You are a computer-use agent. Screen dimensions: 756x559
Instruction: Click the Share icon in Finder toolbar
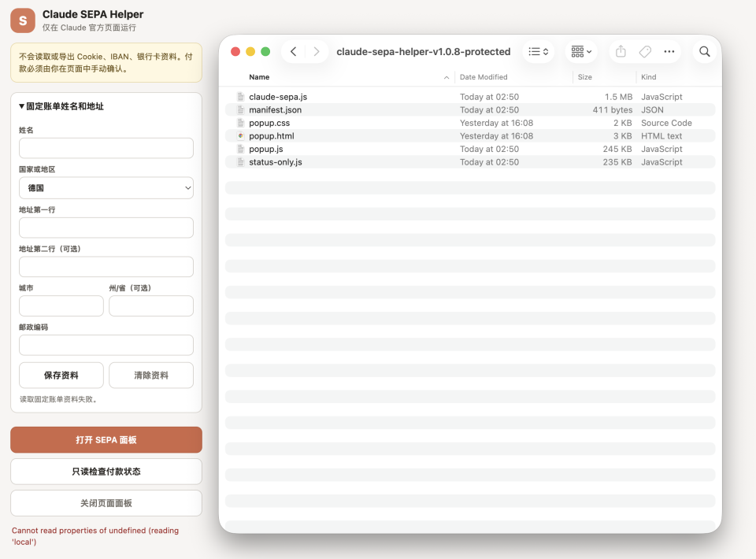pyautogui.click(x=621, y=51)
